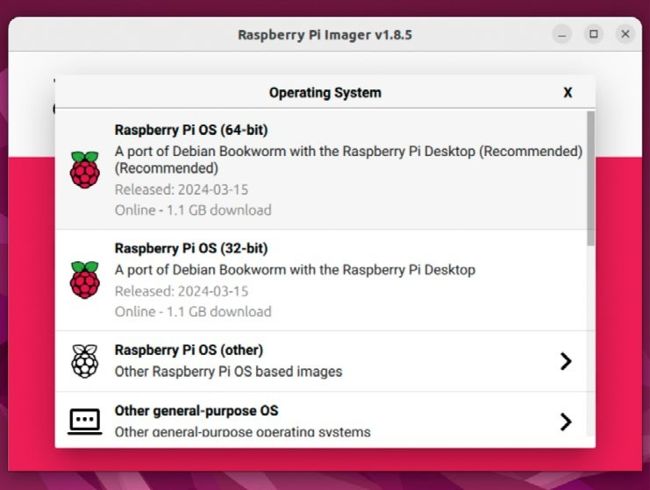The width and height of the screenshot is (650, 490).
Task: Expand Other general-purpose OS chevron arrow
Action: click(565, 422)
